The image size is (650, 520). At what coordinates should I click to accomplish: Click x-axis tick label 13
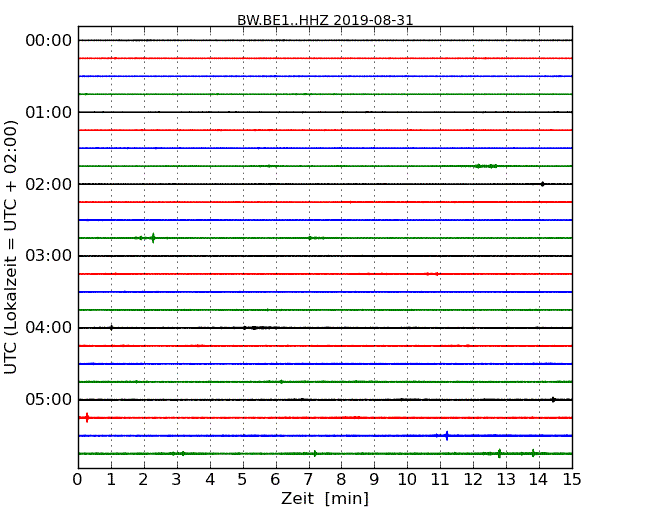pyautogui.click(x=506, y=480)
